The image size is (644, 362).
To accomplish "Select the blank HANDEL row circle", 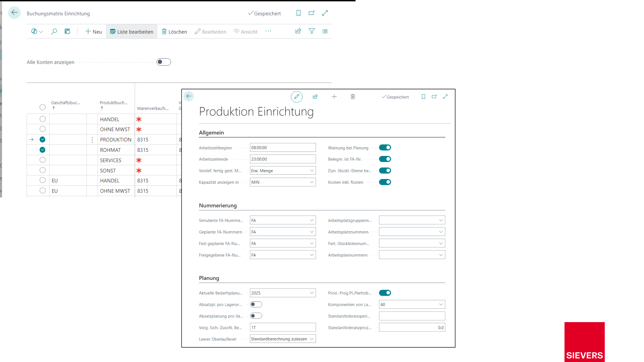I will 43,119.
